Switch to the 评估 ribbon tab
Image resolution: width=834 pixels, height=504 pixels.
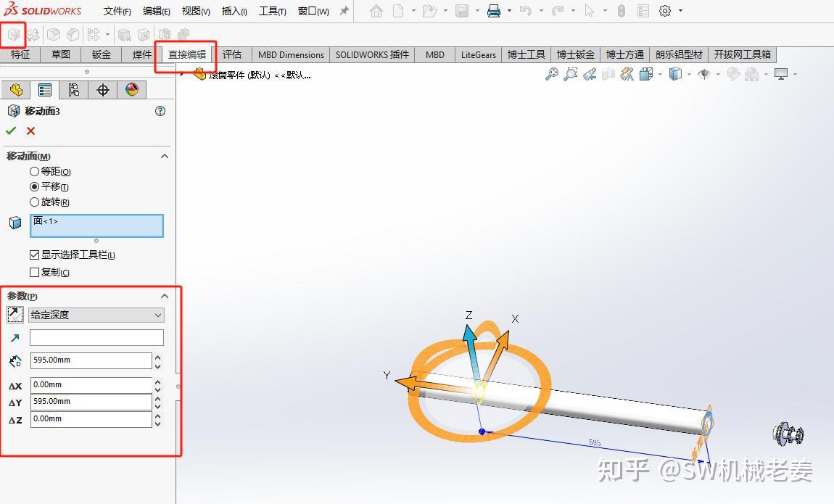tap(232, 54)
